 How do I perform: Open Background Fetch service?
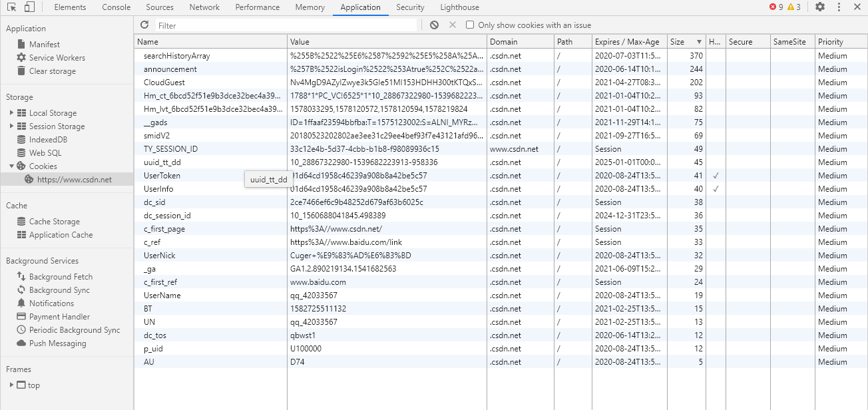61,277
